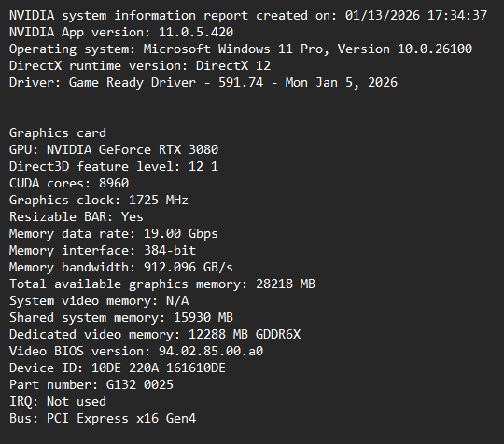
Task: Select 'Memory interface: 384-bit' line
Action: pyautogui.click(x=103, y=251)
